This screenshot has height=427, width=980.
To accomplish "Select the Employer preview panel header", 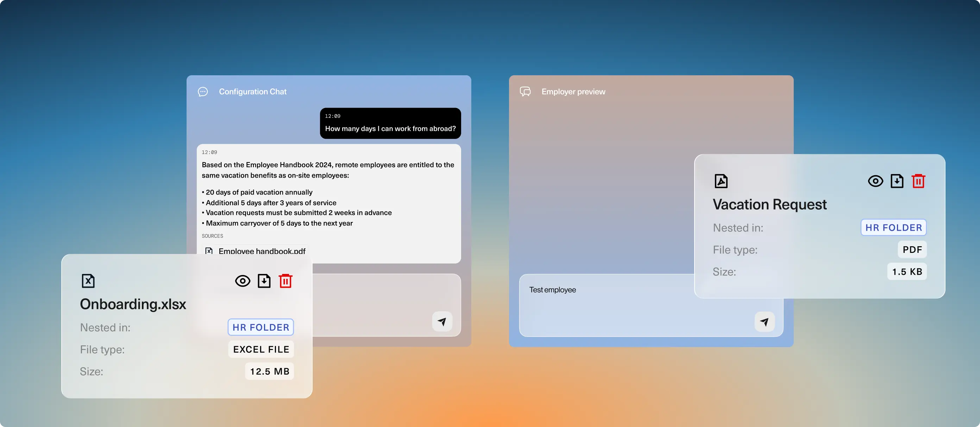I will pyautogui.click(x=573, y=92).
